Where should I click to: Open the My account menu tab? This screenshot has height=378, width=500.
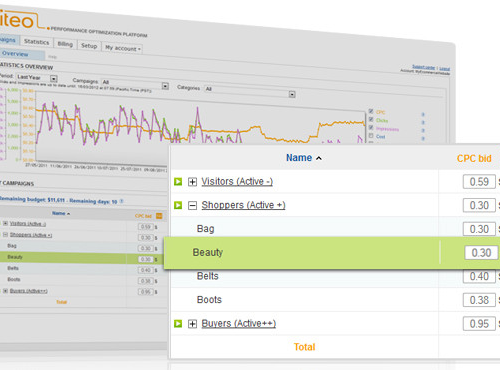123,48
